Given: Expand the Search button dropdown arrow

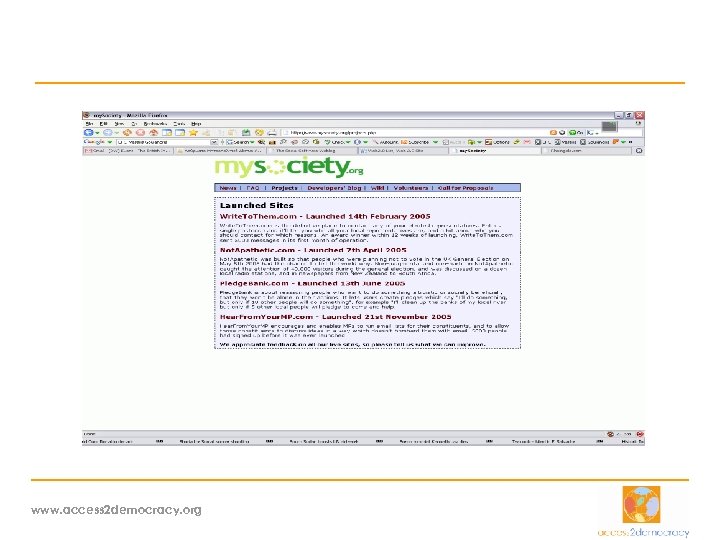Looking at the screenshot, I should (252, 142).
